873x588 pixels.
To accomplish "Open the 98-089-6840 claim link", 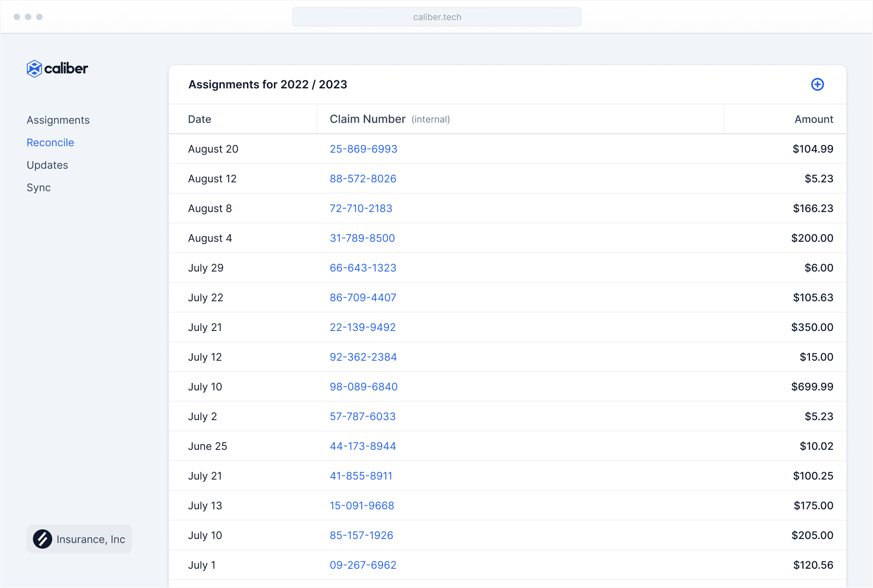I will tap(363, 387).
